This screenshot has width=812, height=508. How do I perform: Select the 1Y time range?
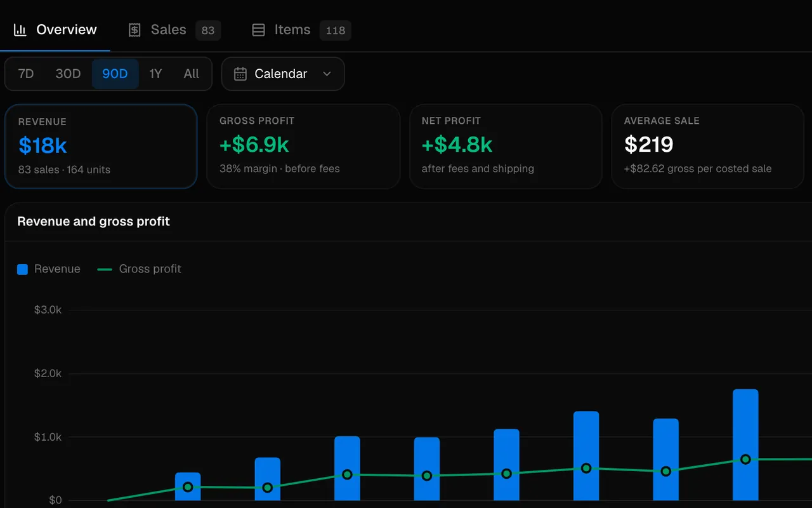(155, 74)
